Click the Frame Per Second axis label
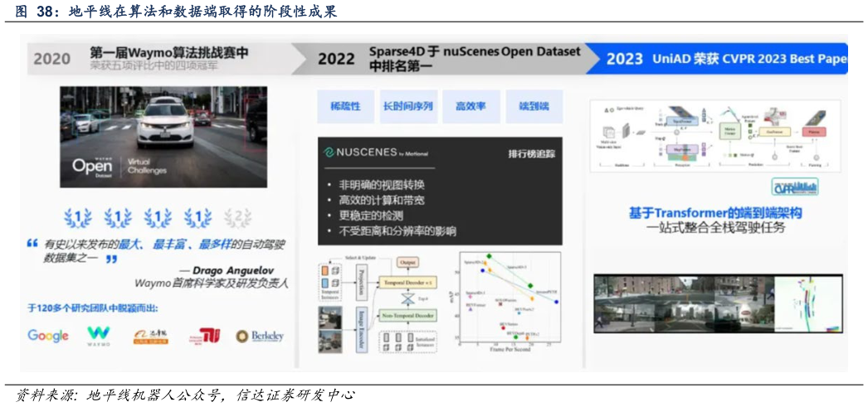868x407 pixels. coord(510,350)
